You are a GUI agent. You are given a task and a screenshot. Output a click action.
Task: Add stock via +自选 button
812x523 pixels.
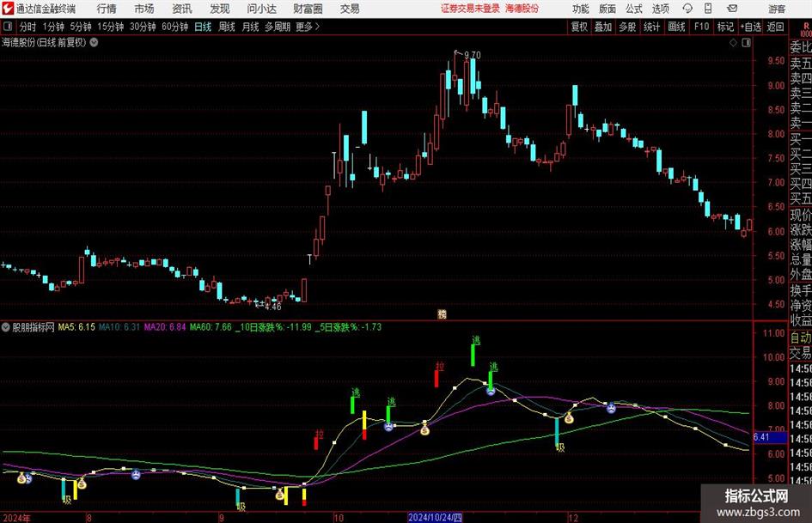[750, 27]
